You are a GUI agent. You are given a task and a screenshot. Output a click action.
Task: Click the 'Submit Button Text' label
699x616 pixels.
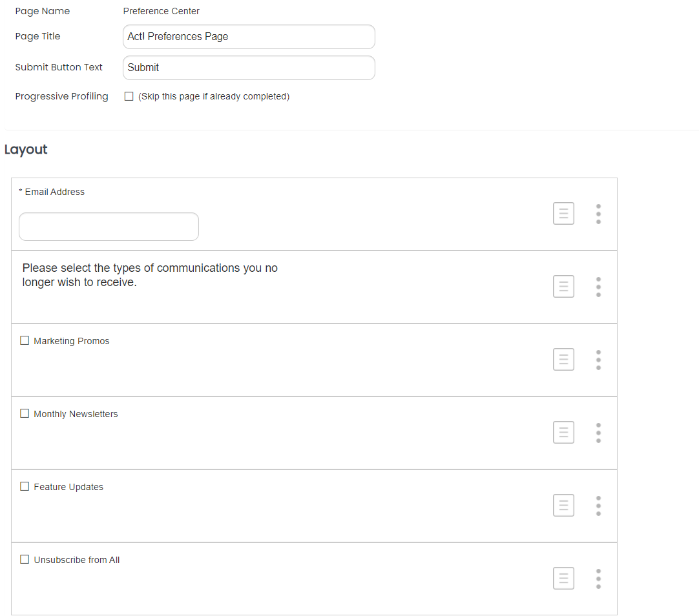pyautogui.click(x=59, y=67)
